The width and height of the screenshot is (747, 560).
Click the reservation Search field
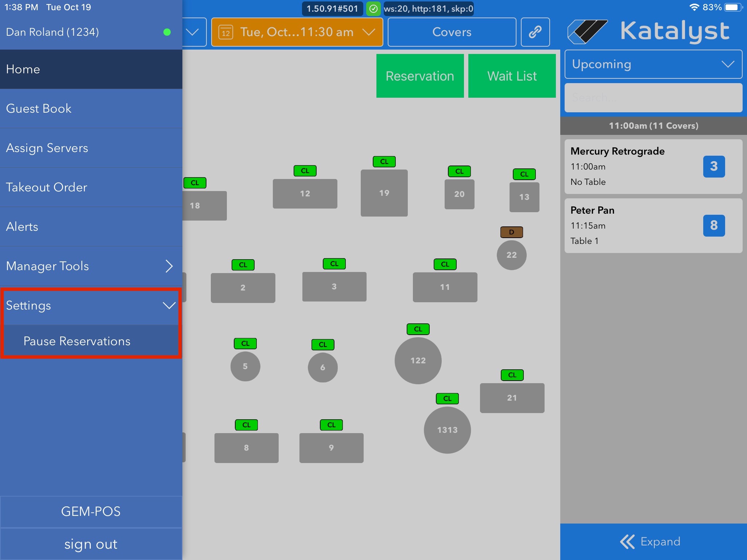[653, 98]
